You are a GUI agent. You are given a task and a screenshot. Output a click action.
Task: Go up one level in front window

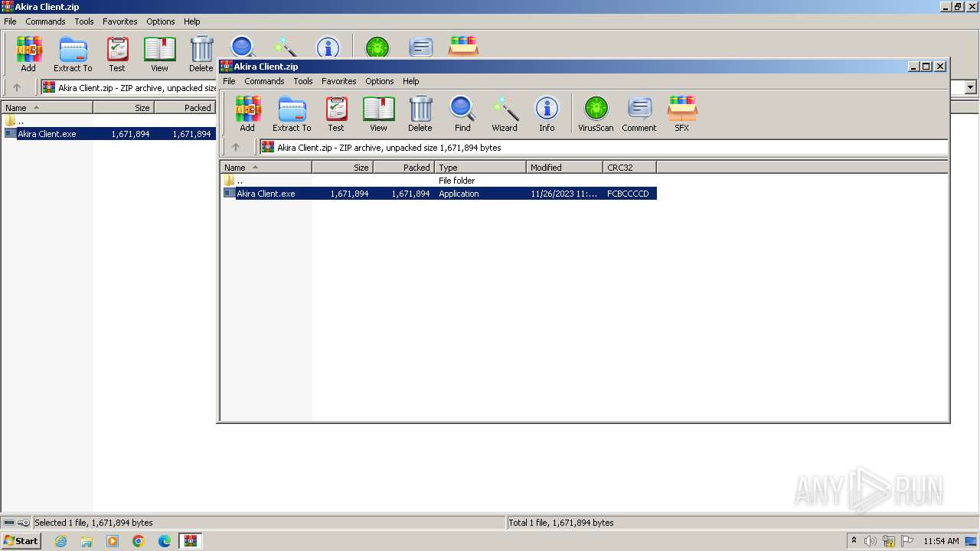click(x=236, y=147)
